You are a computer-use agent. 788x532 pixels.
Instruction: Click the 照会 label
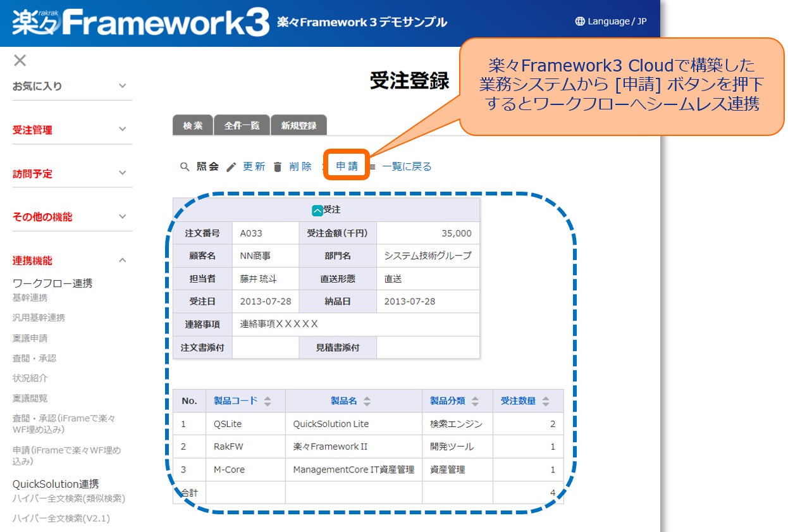pyautogui.click(x=207, y=166)
